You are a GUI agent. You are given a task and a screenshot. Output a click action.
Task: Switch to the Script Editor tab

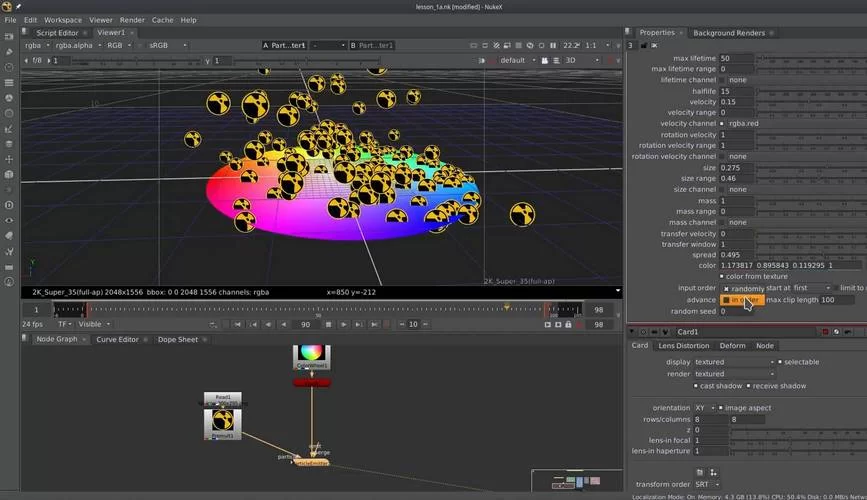click(x=57, y=33)
